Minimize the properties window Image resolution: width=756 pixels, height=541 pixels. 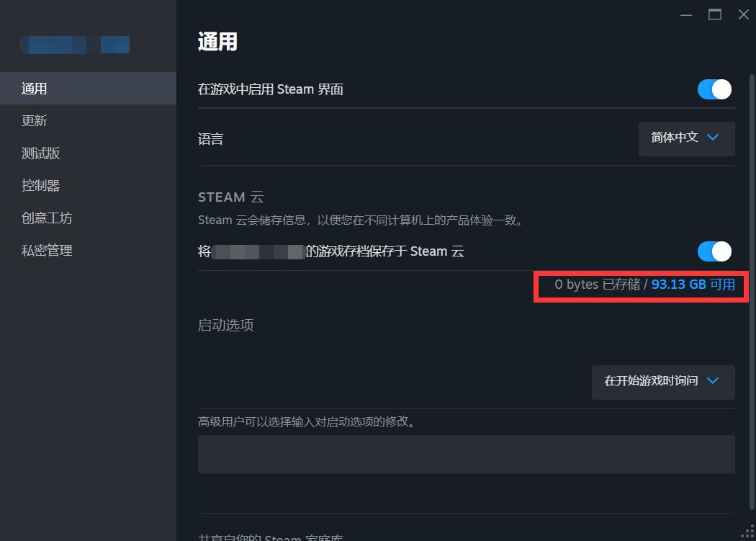pos(686,15)
